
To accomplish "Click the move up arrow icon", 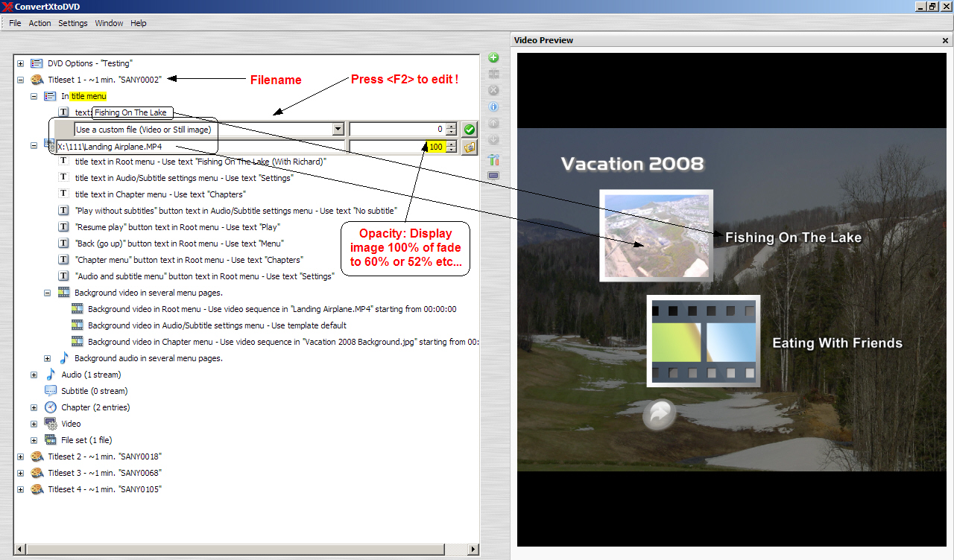I will (x=493, y=124).
